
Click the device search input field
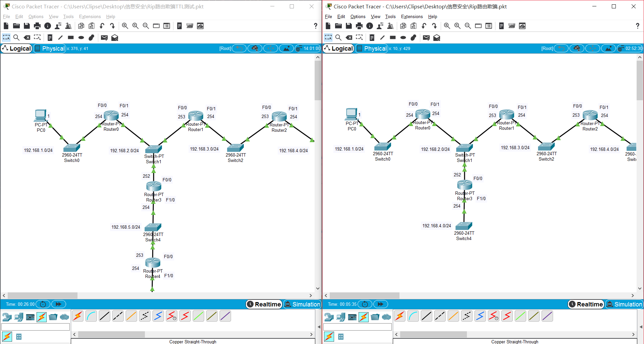click(35, 327)
